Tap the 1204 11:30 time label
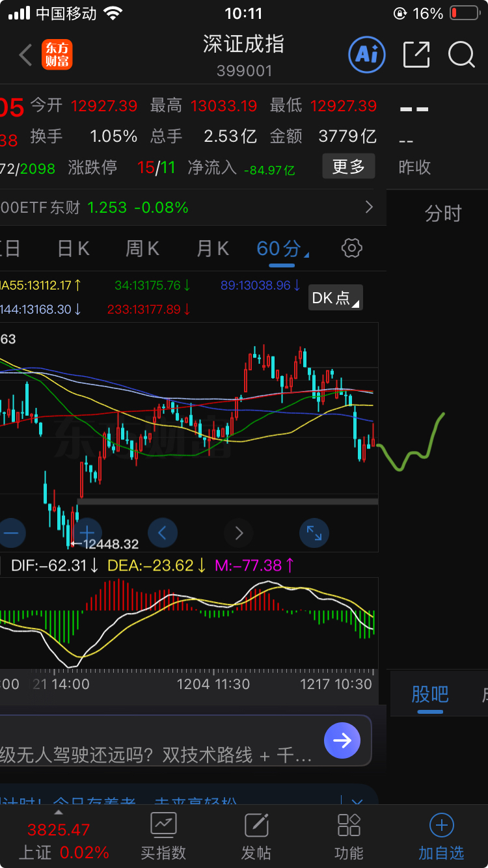Screen dimensions: 488x868 pyautogui.click(x=213, y=684)
